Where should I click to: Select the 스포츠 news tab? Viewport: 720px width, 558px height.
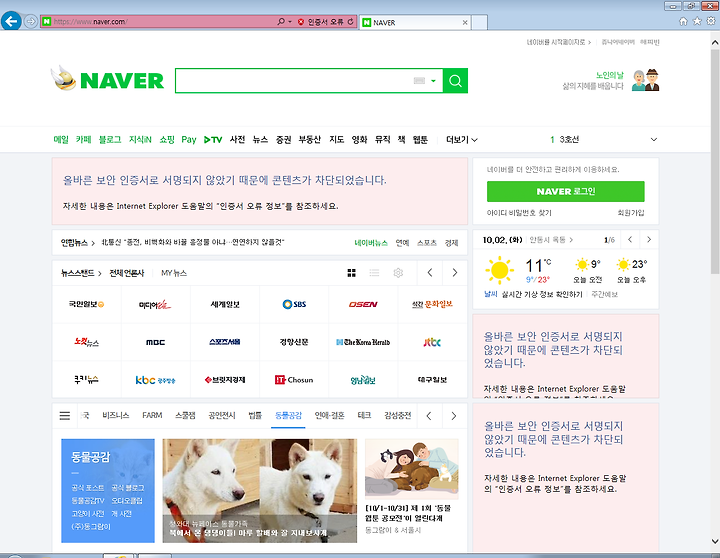click(427, 242)
